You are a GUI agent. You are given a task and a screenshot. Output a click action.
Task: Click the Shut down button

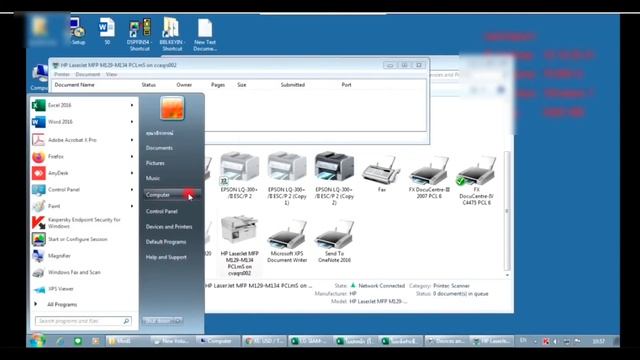(158, 321)
